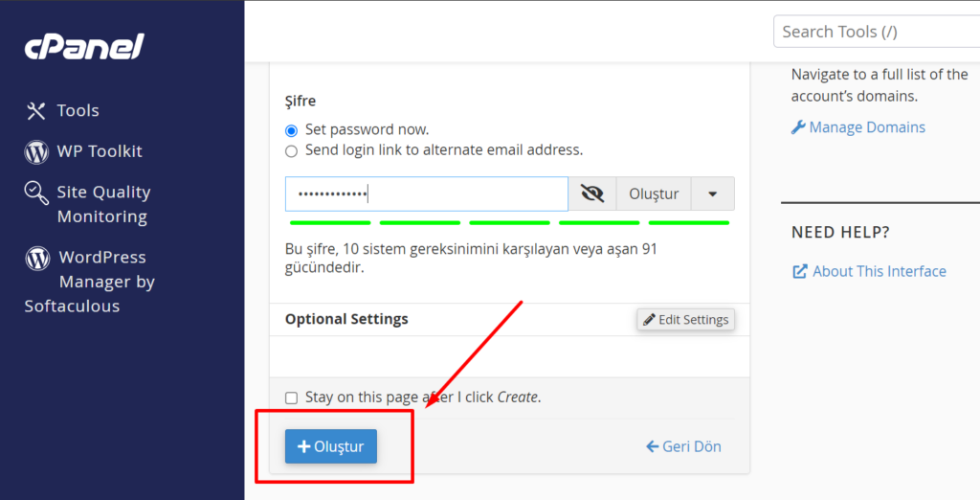Open Site Quality Monitoring magnifier icon
The height and width of the screenshot is (500, 980).
[x=36, y=193]
